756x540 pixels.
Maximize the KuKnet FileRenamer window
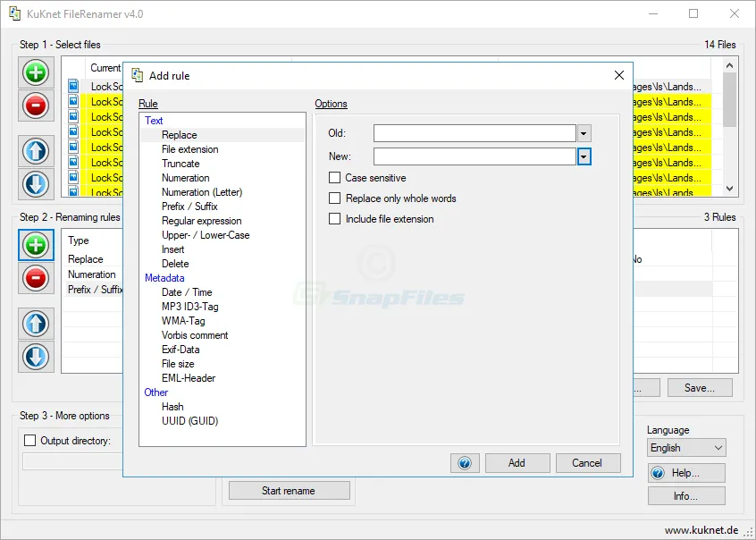click(x=693, y=13)
